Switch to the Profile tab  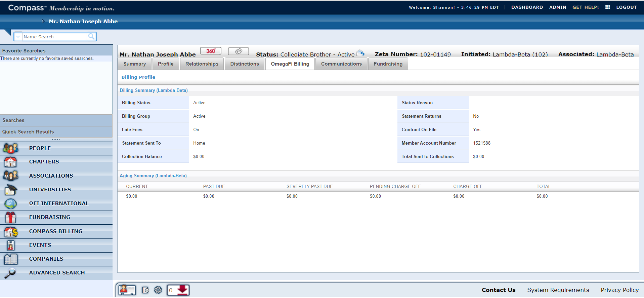coord(166,64)
